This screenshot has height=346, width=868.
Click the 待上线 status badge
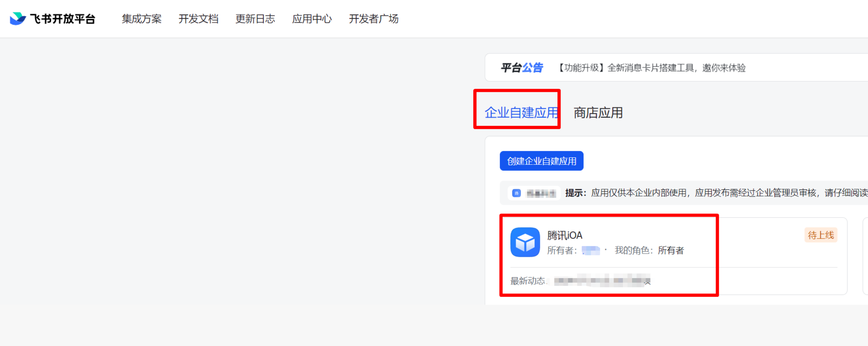[x=820, y=235]
